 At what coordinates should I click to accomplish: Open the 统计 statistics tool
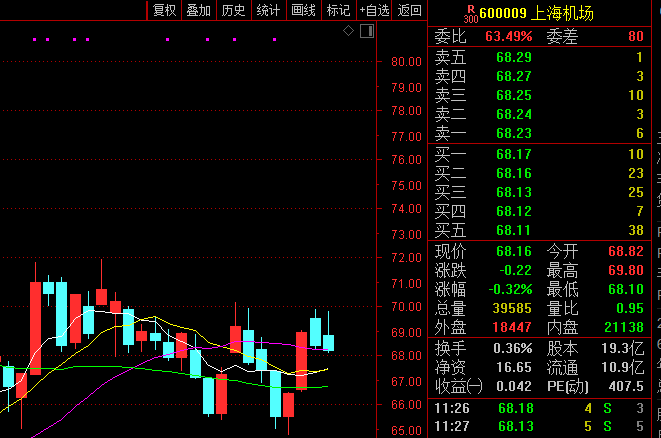pos(269,10)
